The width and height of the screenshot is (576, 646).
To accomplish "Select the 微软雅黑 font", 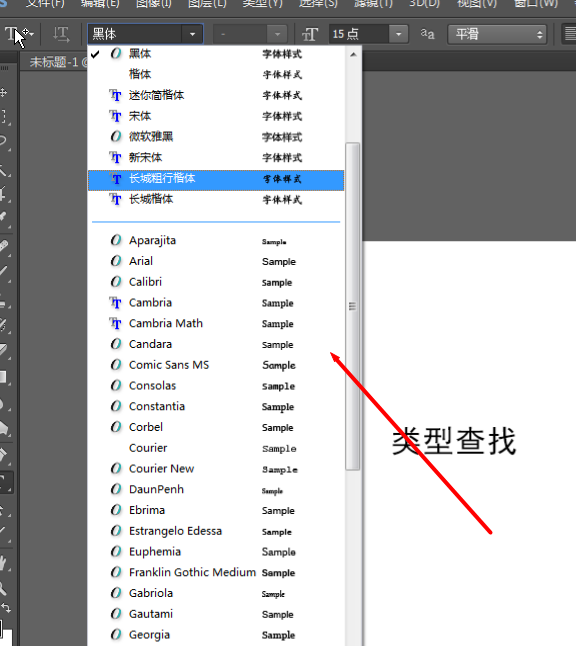I will [216, 137].
